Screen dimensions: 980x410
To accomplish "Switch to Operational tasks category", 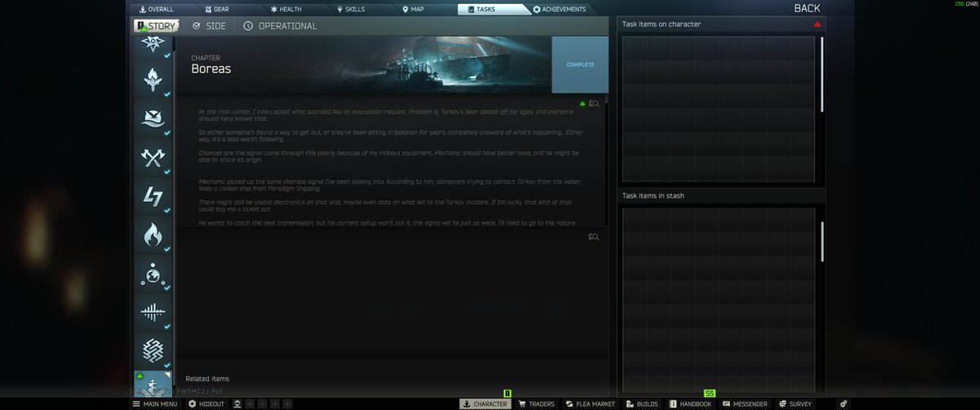I will click(x=280, y=26).
